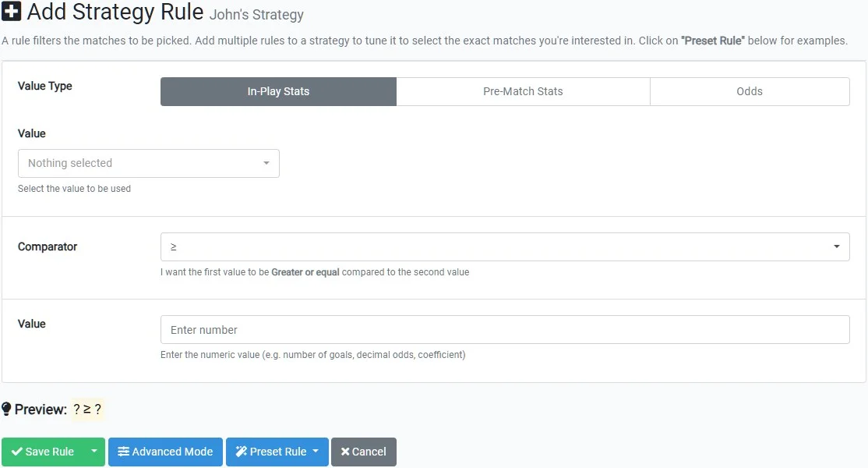The height and width of the screenshot is (468, 868).
Task: Click the highlighted "? ≥ ?" preview expression
Action: pos(87,409)
